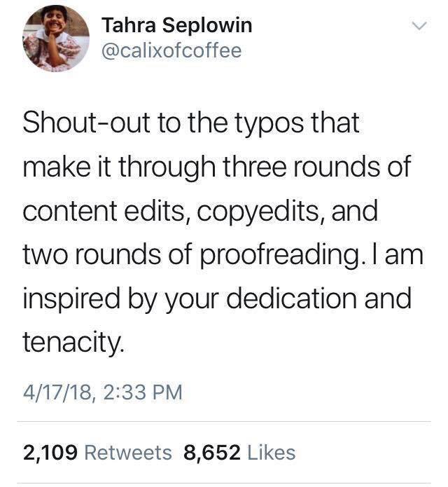View the 8,652 like count
Screen dimensions: 448x487
click(x=209, y=453)
